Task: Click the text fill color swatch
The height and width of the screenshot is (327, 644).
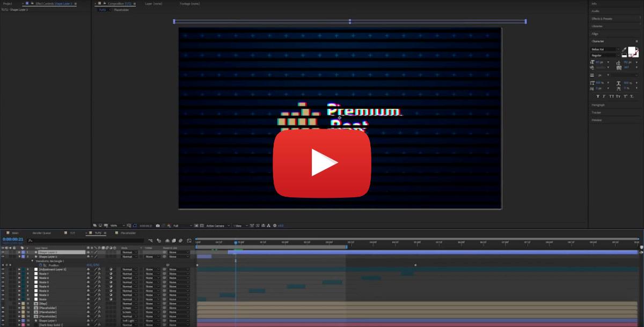Action: tap(632, 51)
